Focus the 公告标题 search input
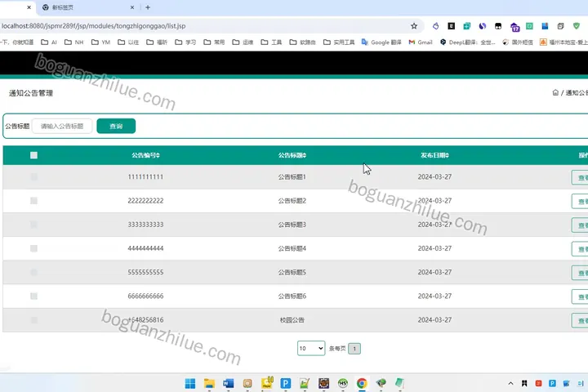The height and width of the screenshot is (392, 588). point(62,126)
